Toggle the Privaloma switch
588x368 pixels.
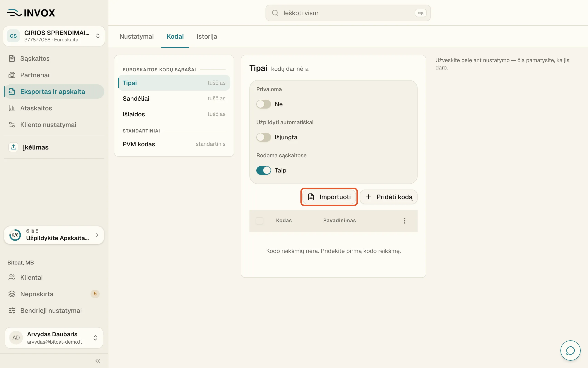[x=264, y=104]
